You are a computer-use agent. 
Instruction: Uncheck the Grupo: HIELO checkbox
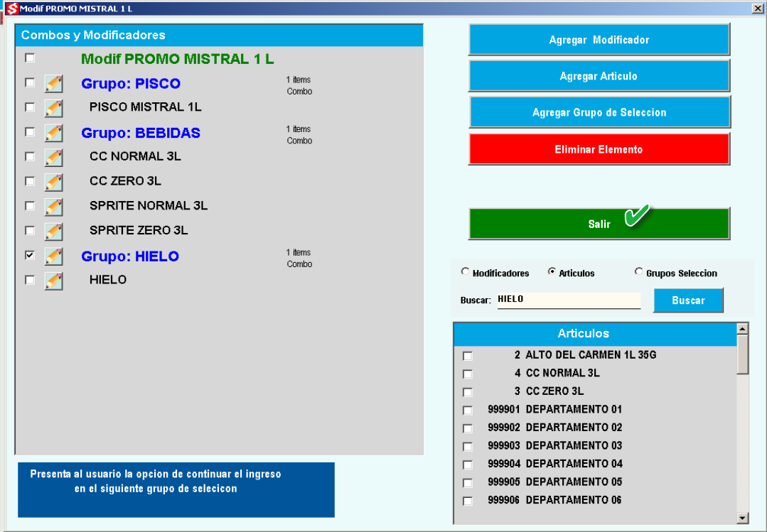(x=30, y=255)
